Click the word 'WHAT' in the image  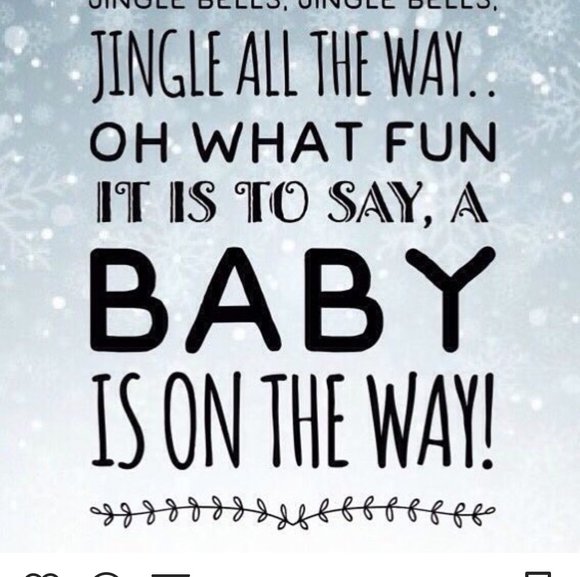[278, 142]
